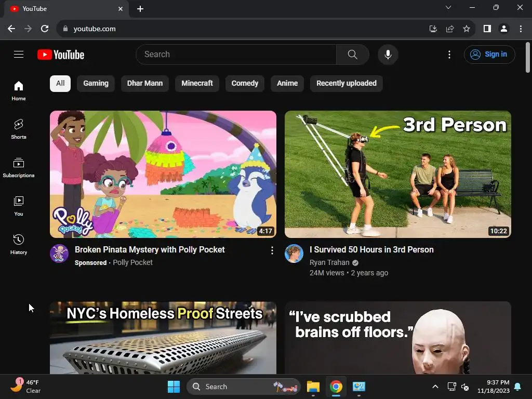Open the YouTube hamburger guide menu

(x=19, y=54)
